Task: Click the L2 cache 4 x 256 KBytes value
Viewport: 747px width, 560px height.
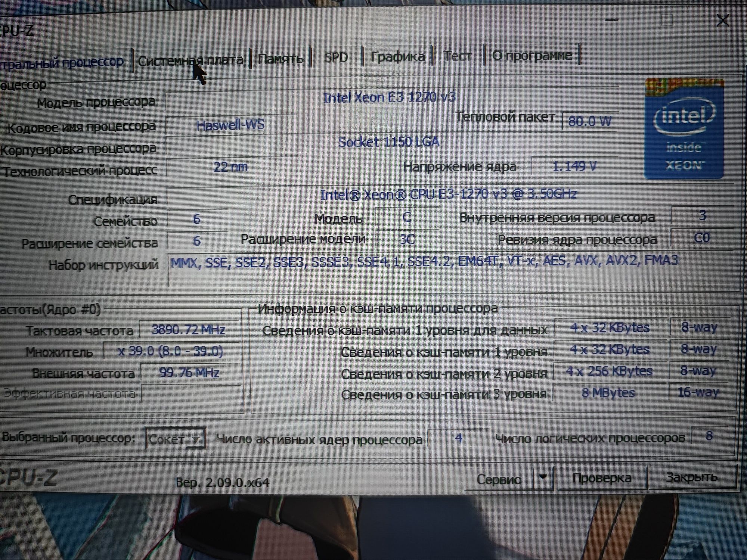Action: pos(610,371)
